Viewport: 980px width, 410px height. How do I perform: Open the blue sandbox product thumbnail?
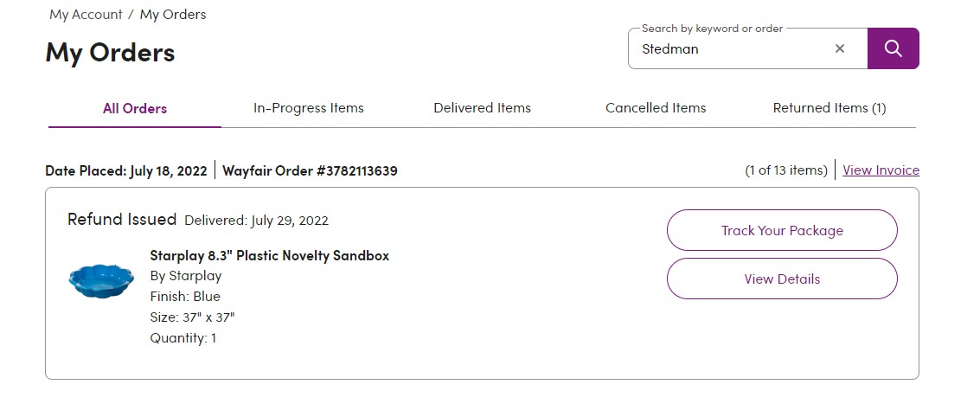pos(101,280)
